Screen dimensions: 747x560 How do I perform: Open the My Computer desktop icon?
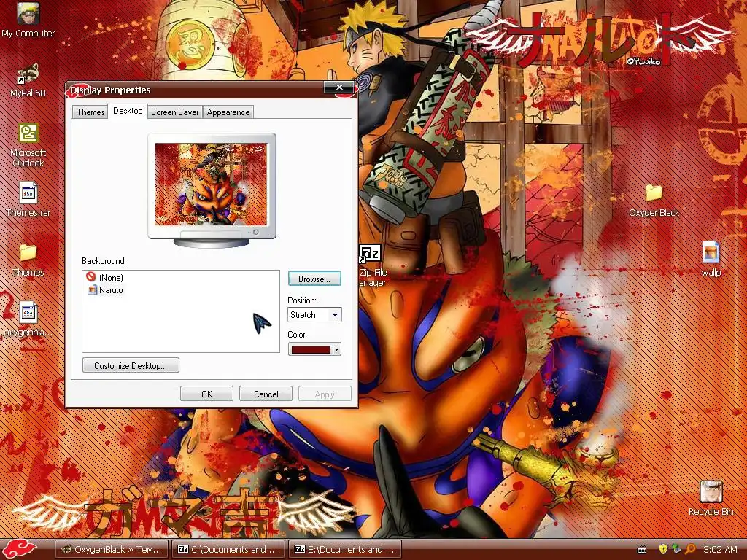[28, 15]
